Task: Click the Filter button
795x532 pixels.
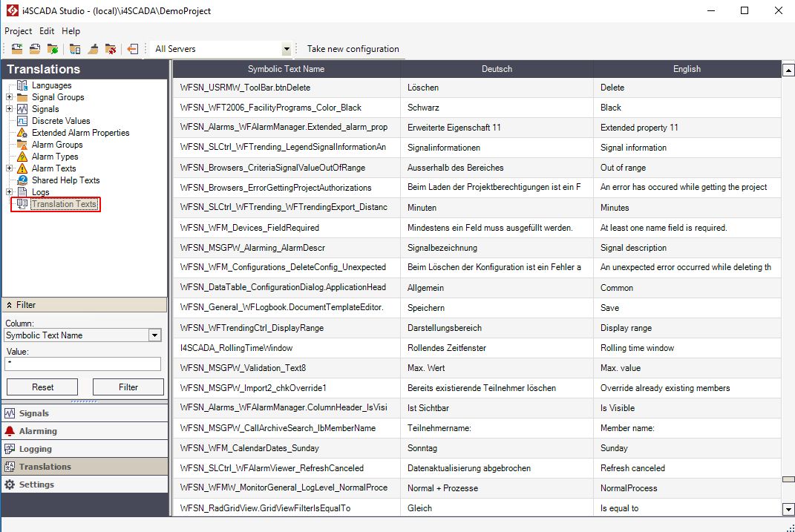Action: pyautogui.click(x=128, y=387)
